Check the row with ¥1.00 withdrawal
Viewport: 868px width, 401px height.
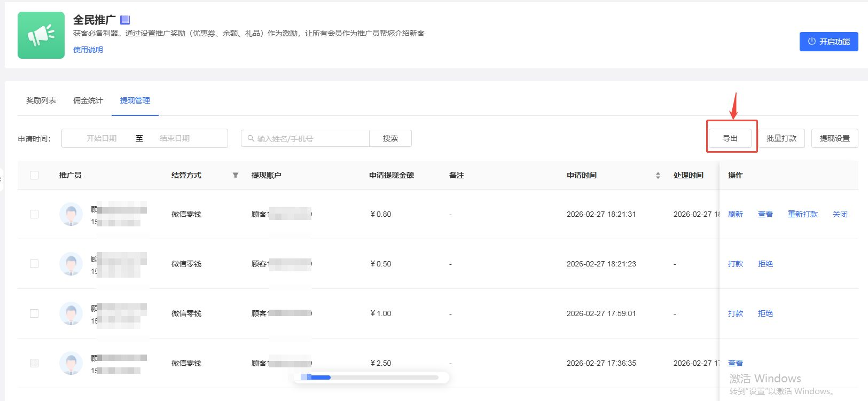tap(34, 313)
